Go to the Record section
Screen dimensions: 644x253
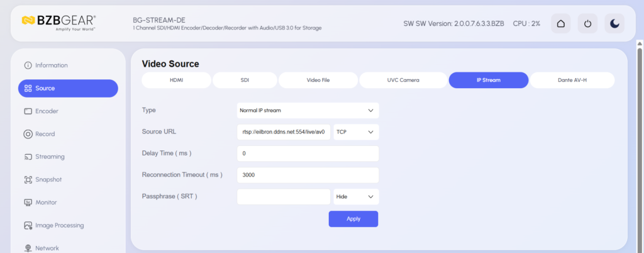point(45,134)
